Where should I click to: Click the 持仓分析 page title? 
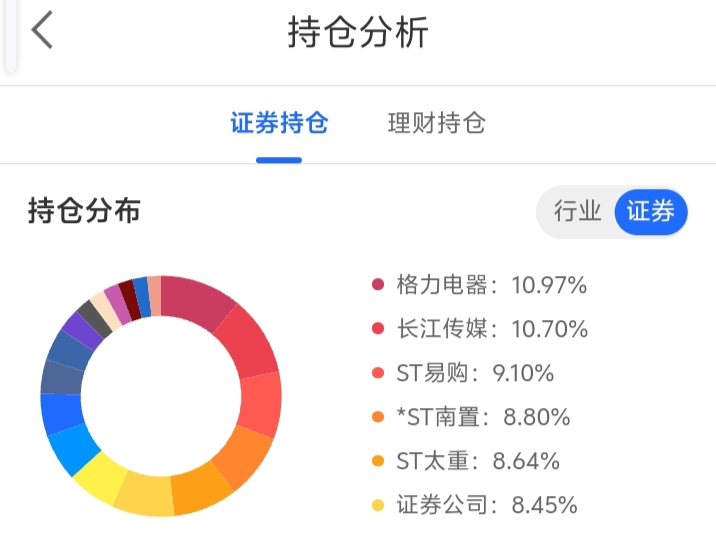pyautogui.click(x=358, y=32)
